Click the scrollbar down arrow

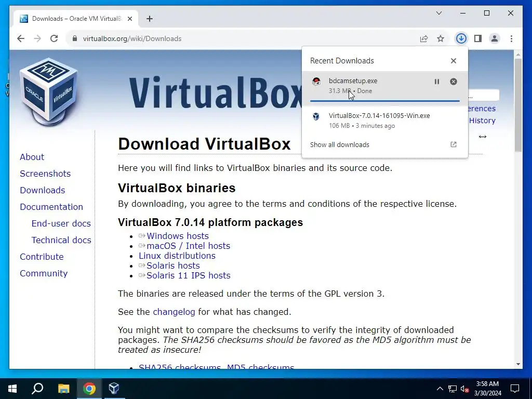tap(518, 364)
